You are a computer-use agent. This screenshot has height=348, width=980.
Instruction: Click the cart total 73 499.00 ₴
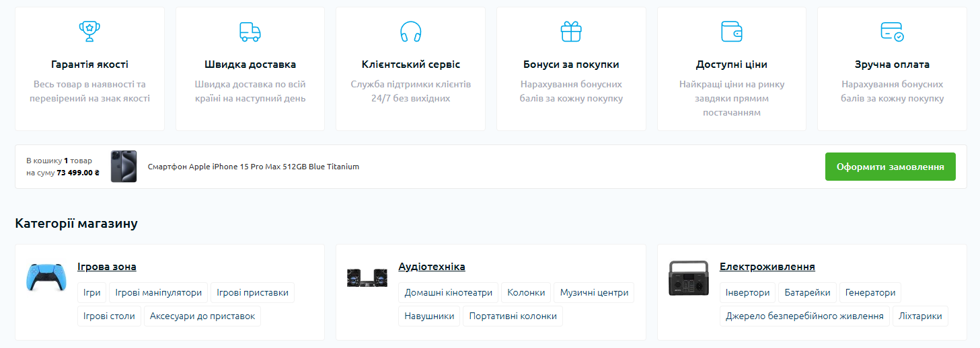pos(78,173)
